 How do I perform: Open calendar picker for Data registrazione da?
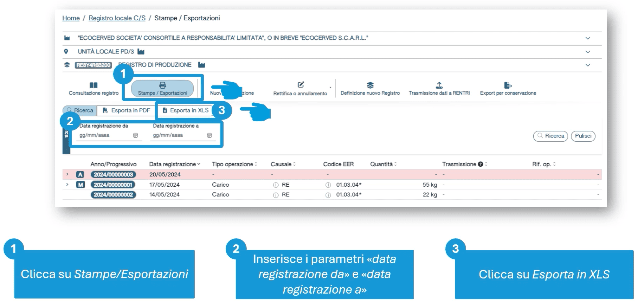136,135
